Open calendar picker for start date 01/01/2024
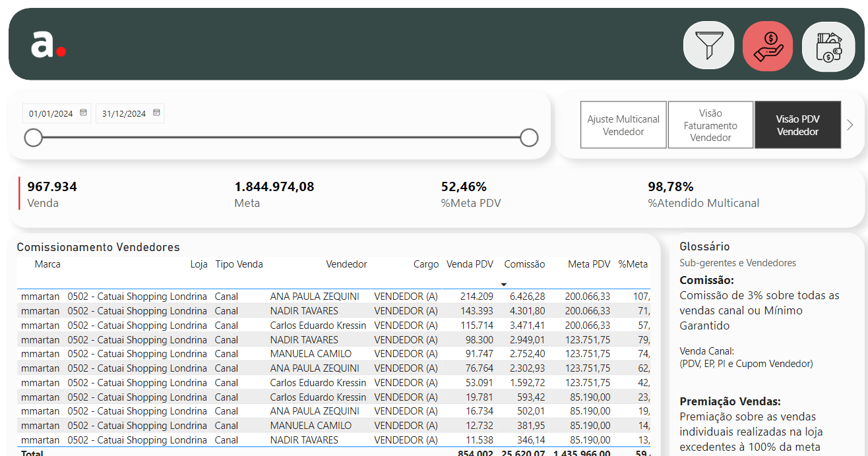Screen dimensions: 868x456 [x=84, y=113]
